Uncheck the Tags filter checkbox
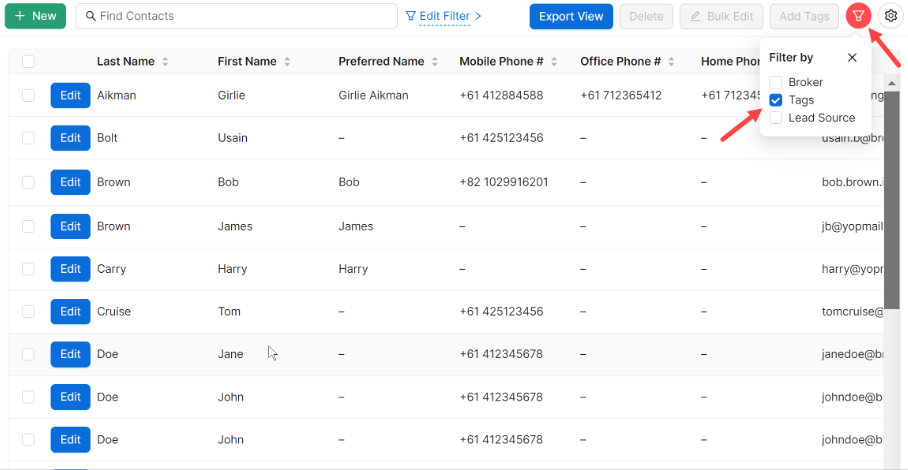The height and width of the screenshot is (470, 908). [776, 100]
